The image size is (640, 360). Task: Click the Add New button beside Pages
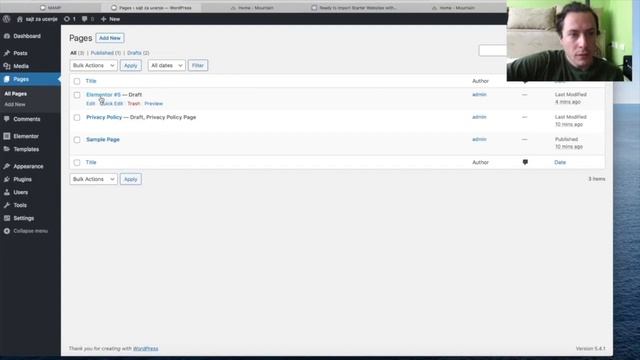pos(110,38)
